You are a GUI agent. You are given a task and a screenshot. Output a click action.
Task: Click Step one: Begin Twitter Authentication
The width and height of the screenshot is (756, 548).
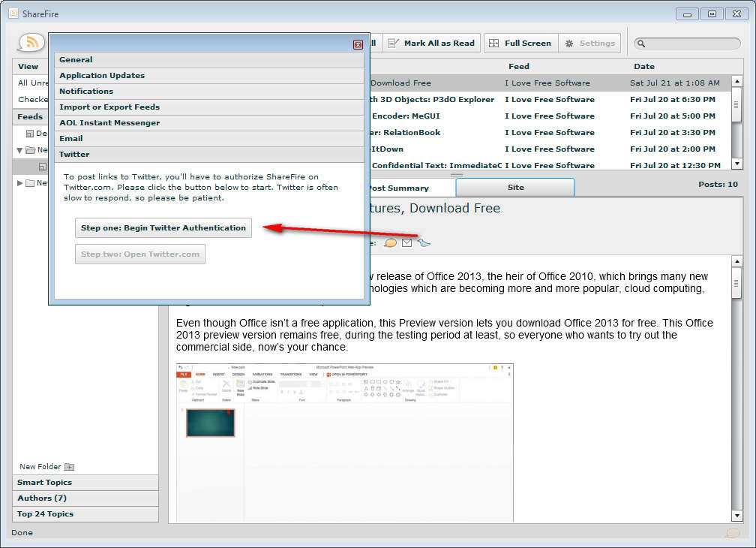click(x=163, y=228)
